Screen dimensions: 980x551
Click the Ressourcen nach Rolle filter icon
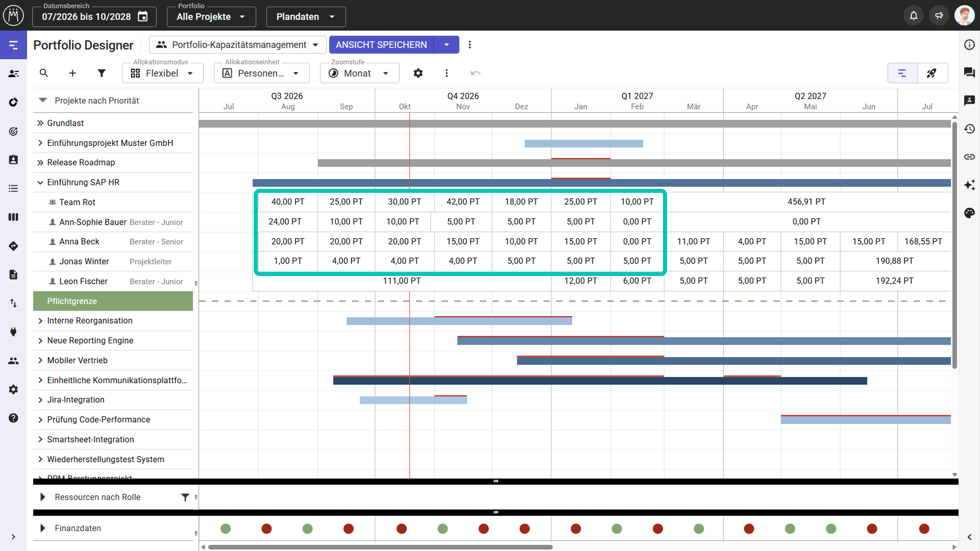(185, 497)
